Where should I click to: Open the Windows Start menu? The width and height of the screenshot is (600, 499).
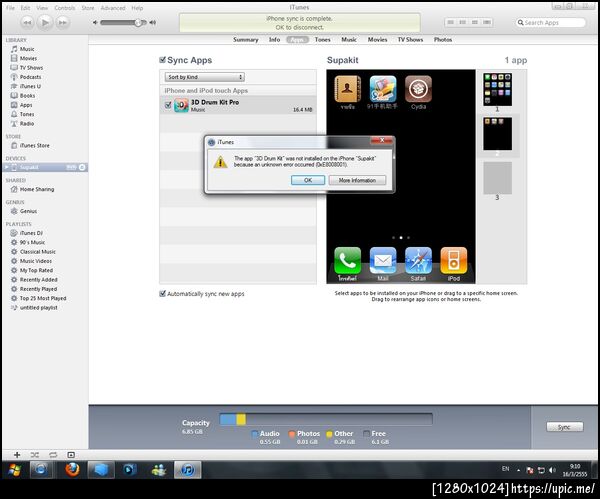[x=14, y=470]
